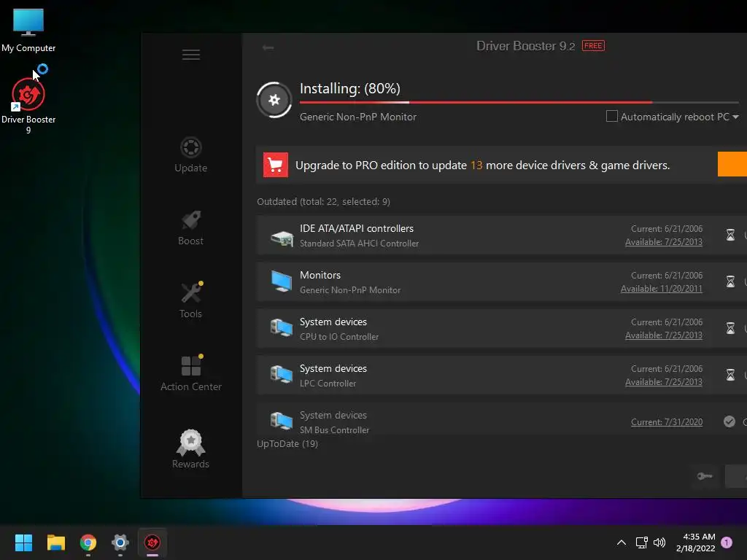747x560 pixels.
Task: Open the volume control in system tray
Action: pyautogui.click(x=659, y=542)
